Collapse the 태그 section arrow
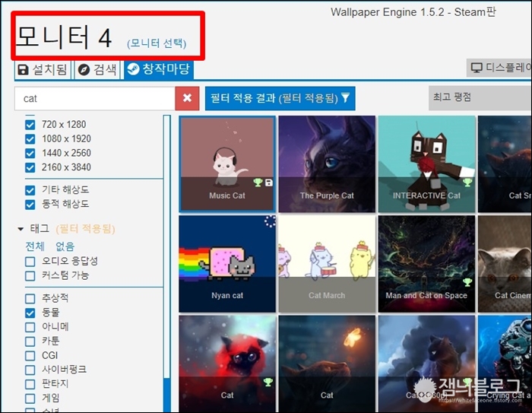The height and width of the screenshot is (413, 532). pyautogui.click(x=21, y=229)
